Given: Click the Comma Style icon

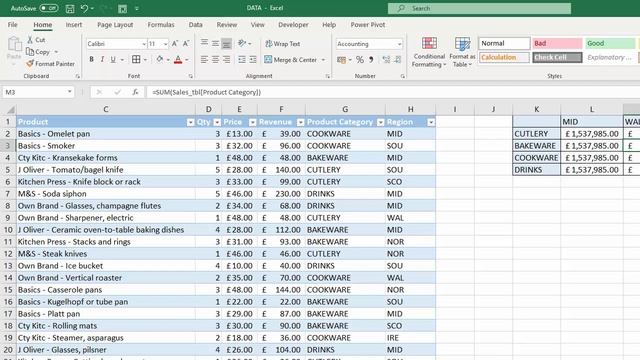Looking at the screenshot, I should click(x=371, y=60).
